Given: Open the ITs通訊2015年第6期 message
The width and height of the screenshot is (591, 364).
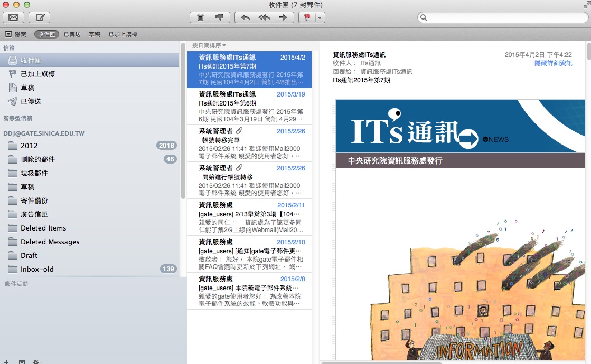Looking at the screenshot, I should click(x=249, y=107).
